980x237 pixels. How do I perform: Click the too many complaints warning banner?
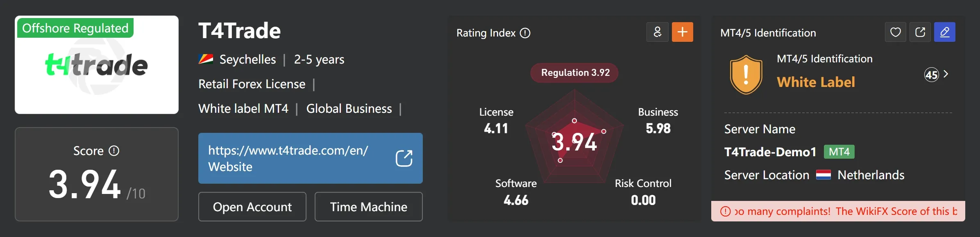(838, 211)
